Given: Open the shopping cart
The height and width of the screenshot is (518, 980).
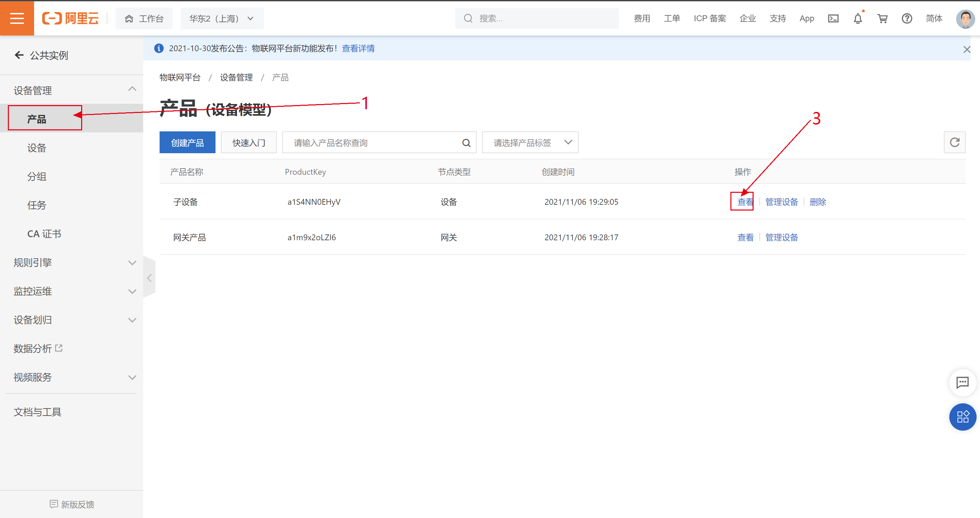Looking at the screenshot, I should pyautogui.click(x=882, y=18).
